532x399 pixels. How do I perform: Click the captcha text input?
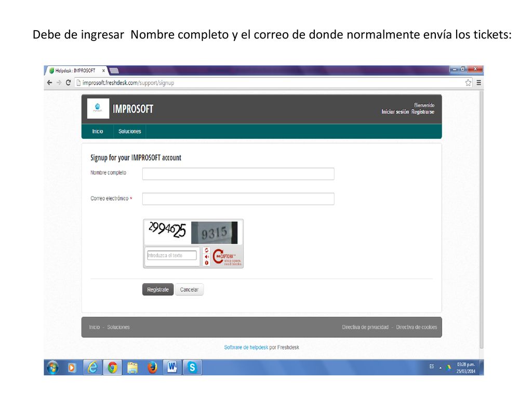coord(171,255)
